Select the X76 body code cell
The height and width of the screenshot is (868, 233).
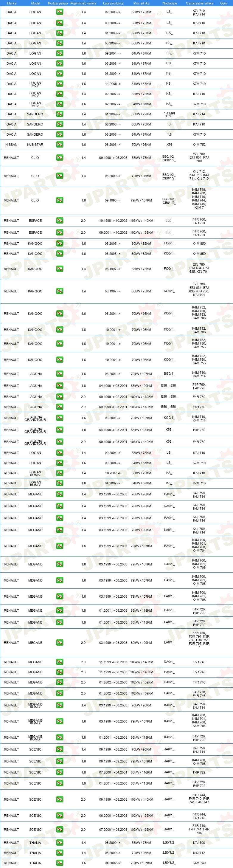pos(169,145)
